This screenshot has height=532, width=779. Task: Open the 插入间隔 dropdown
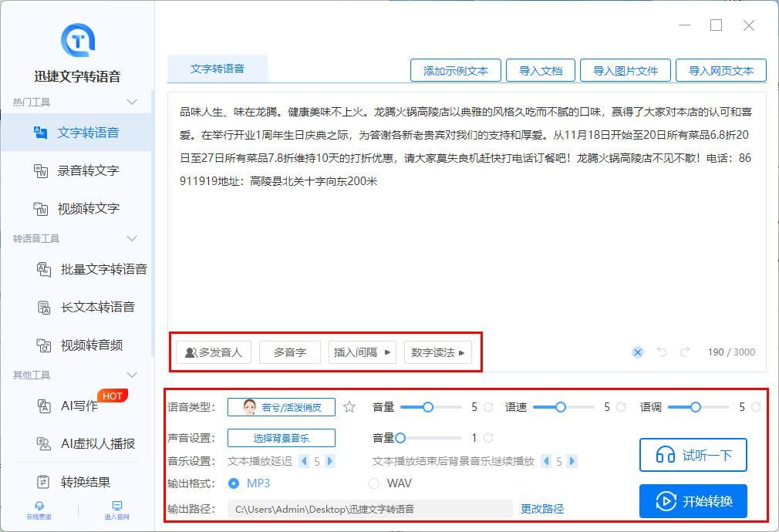pyautogui.click(x=363, y=352)
